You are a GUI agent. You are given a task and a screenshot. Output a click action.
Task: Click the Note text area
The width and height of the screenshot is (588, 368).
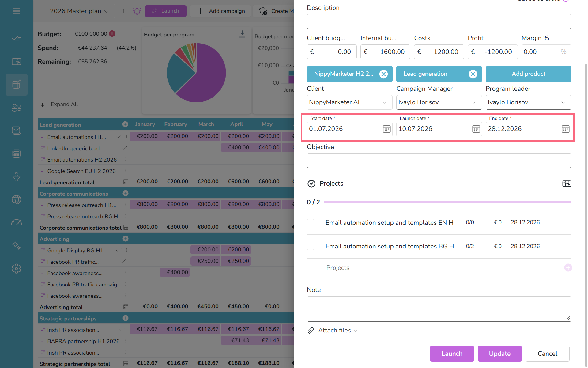point(439,309)
